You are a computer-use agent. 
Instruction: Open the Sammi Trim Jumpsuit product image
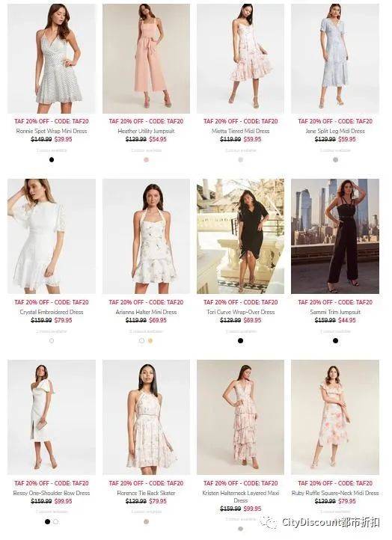(x=335, y=236)
